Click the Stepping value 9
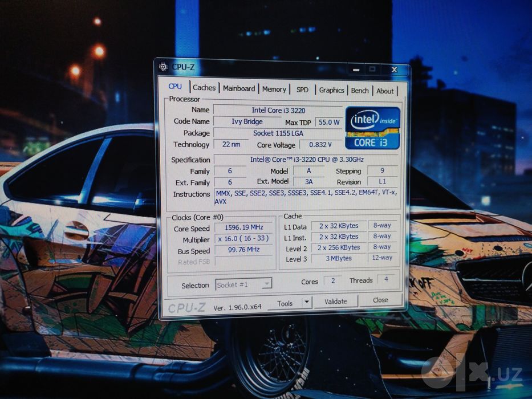The height and width of the screenshot is (399, 532). pos(383,170)
